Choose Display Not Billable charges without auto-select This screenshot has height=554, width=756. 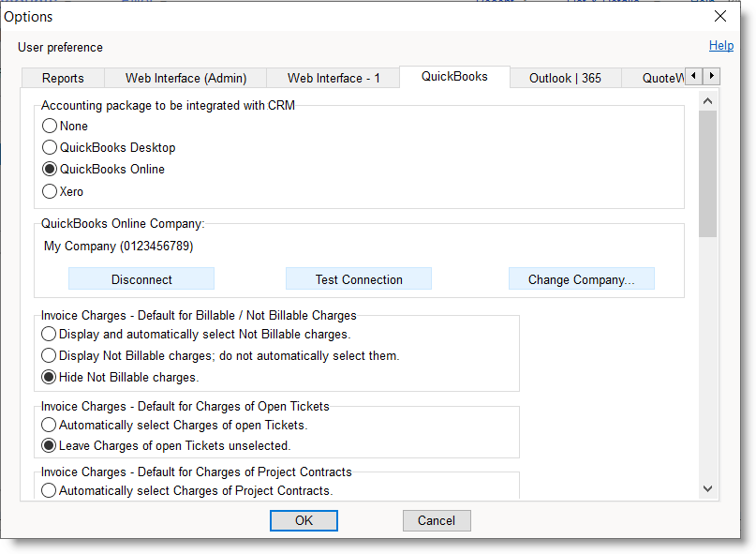50,355
